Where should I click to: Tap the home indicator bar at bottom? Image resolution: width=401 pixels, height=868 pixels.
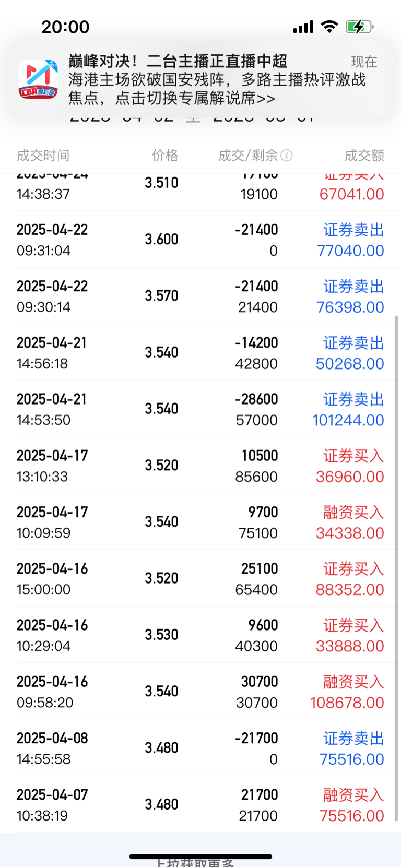click(200, 856)
